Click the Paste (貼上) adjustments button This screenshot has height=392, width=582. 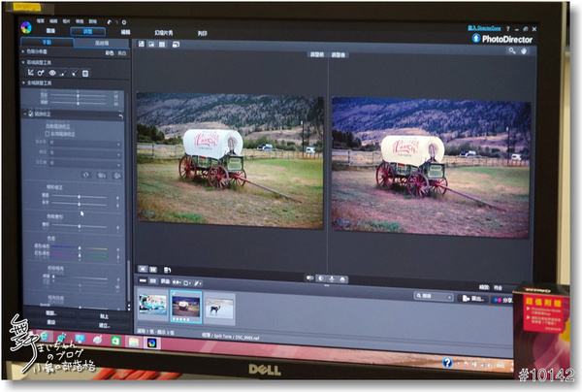104,316
